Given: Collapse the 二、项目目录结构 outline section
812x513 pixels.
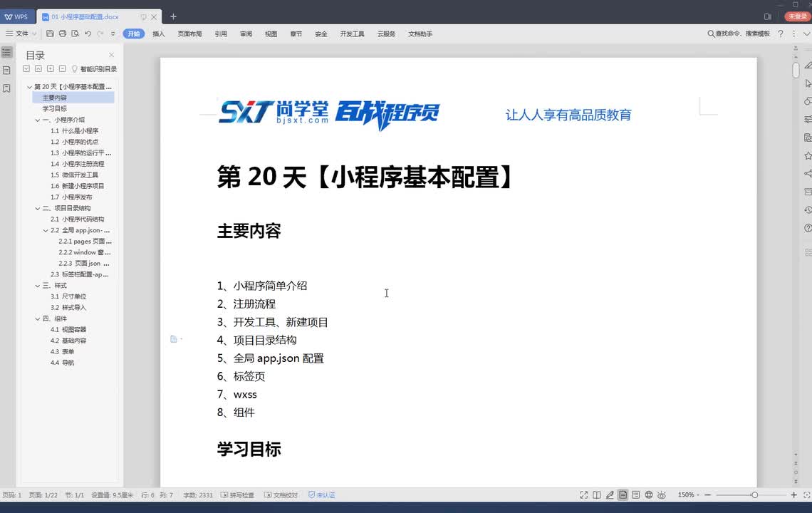Looking at the screenshot, I should 37,208.
